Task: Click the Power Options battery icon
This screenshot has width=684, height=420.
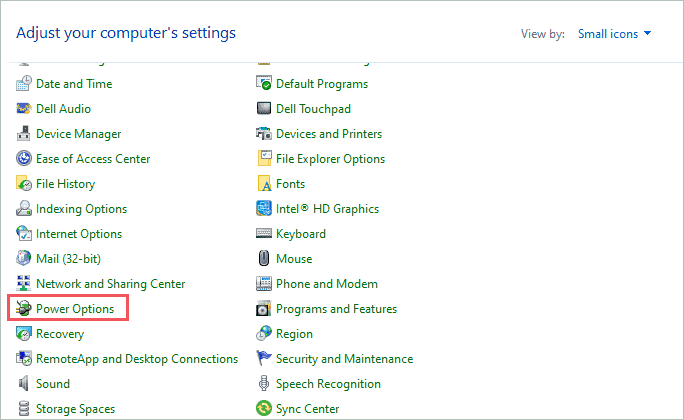Action: click(x=24, y=308)
